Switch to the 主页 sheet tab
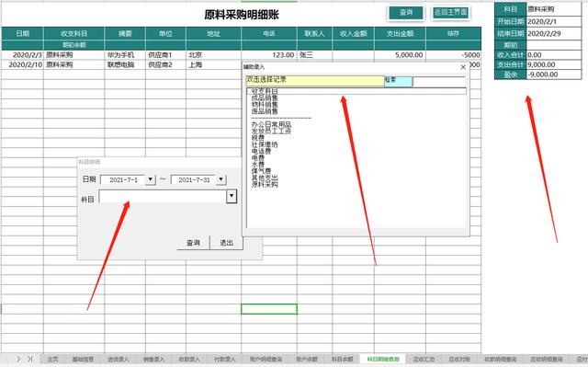The height and width of the screenshot is (367, 588). (53, 359)
